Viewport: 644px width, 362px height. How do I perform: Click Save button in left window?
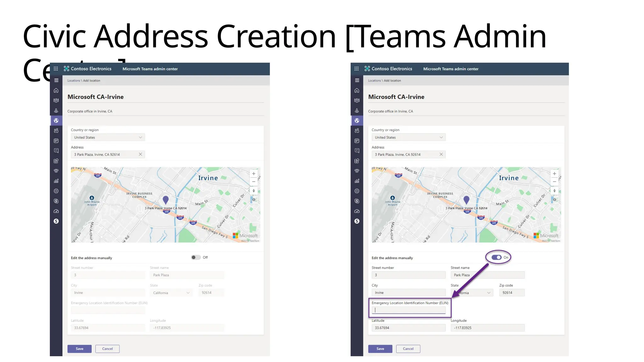[80, 349]
